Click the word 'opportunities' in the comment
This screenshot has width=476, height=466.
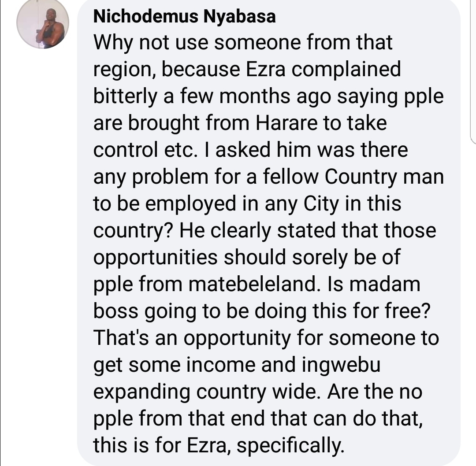coord(155,258)
